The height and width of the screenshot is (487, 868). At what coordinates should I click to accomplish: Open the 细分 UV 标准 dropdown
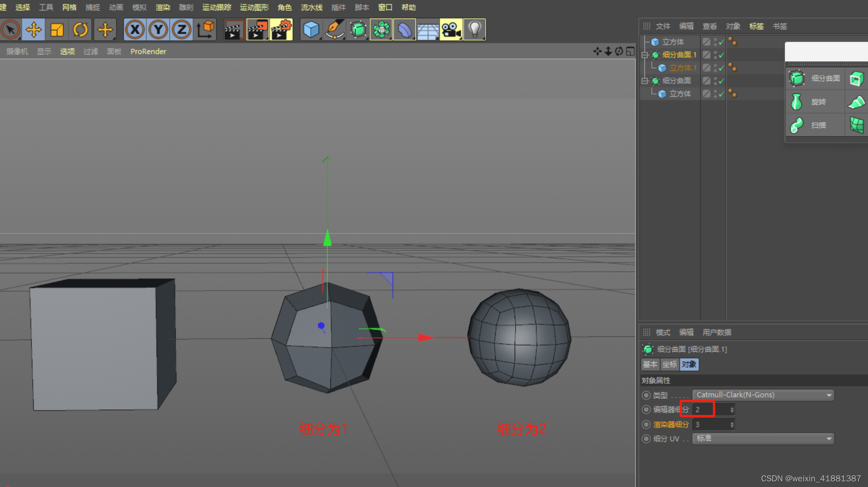tap(762, 438)
